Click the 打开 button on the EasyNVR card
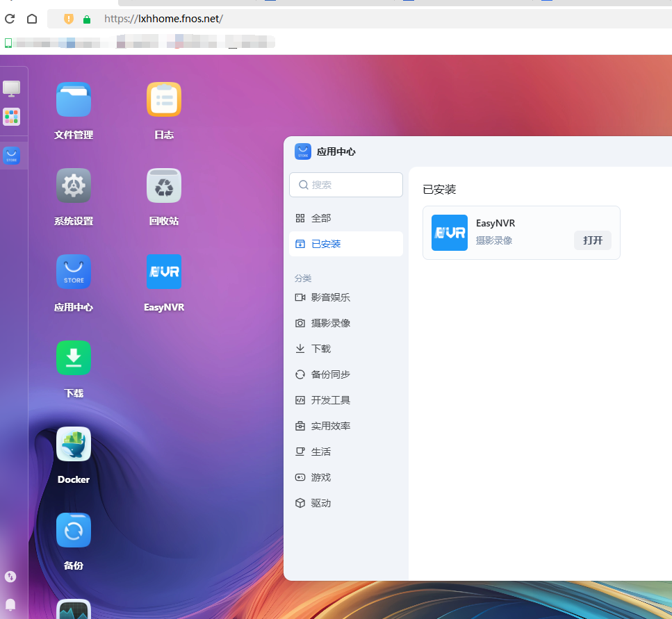The image size is (672, 619). click(593, 240)
